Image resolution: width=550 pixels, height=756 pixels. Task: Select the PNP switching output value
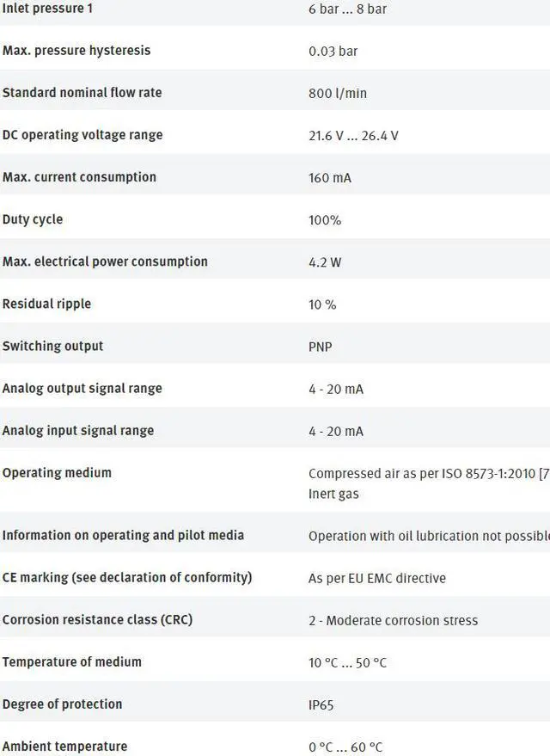pyautogui.click(x=321, y=347)
